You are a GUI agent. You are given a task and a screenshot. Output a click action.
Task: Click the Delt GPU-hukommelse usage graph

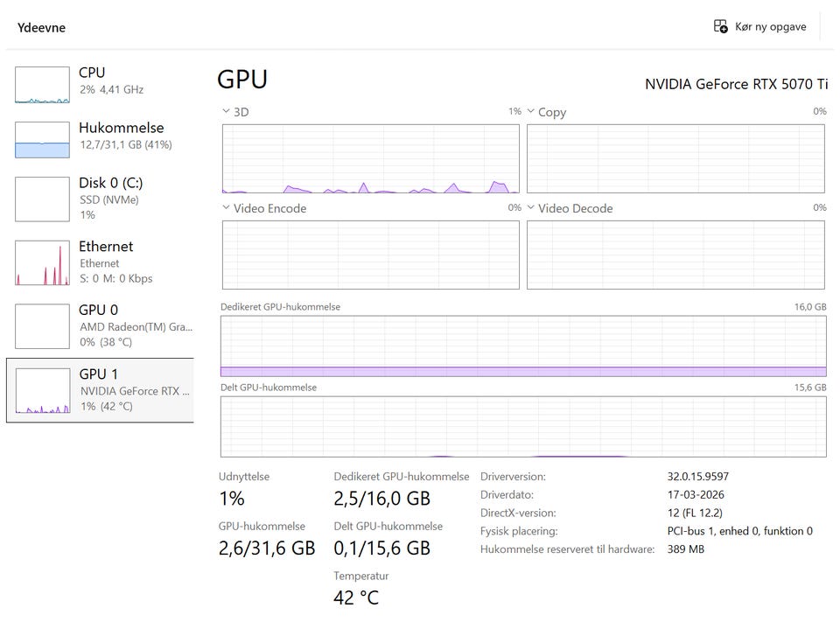tap(522, 426)
